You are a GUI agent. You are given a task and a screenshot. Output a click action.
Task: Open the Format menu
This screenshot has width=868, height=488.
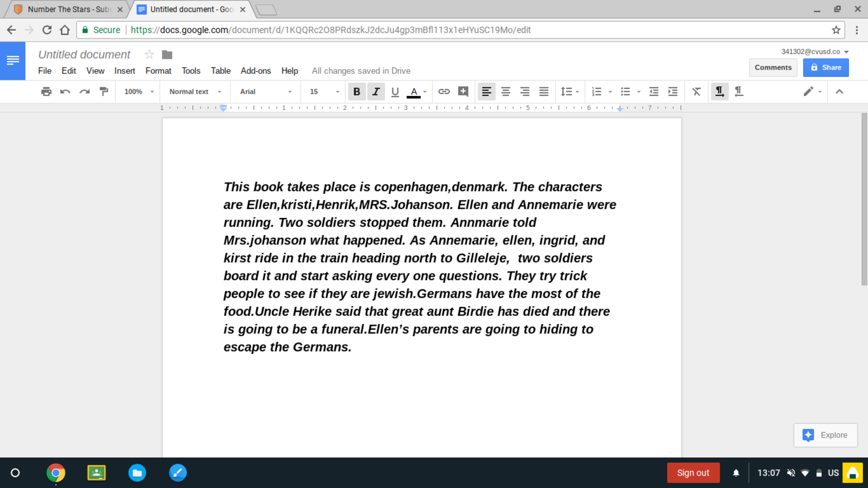(158, 71)
